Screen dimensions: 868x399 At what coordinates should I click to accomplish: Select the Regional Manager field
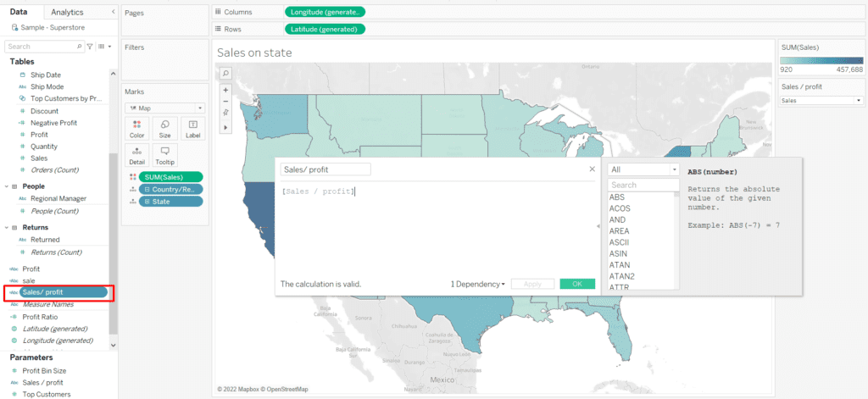tap(58, 199)
